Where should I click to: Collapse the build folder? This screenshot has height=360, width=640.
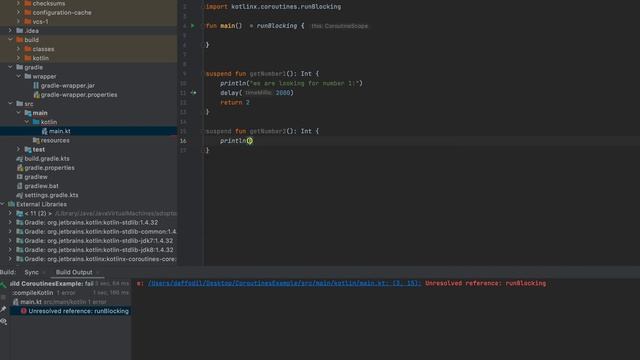click(x=10, y=40)
